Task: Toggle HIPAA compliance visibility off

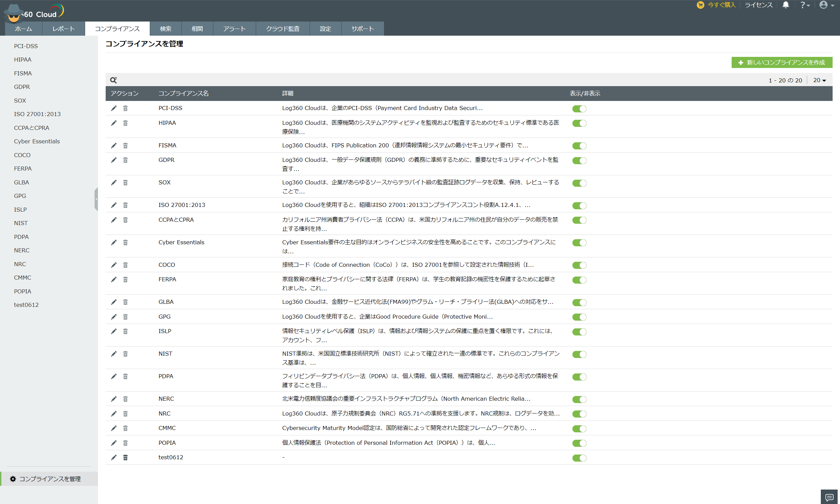Action: [579, 123]
